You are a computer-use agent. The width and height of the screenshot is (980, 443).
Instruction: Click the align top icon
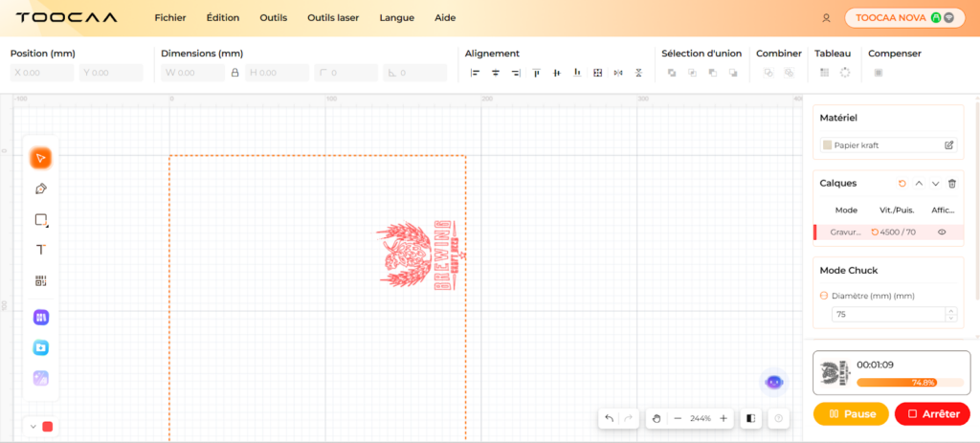pyautogui.click(x=536, y=73)
